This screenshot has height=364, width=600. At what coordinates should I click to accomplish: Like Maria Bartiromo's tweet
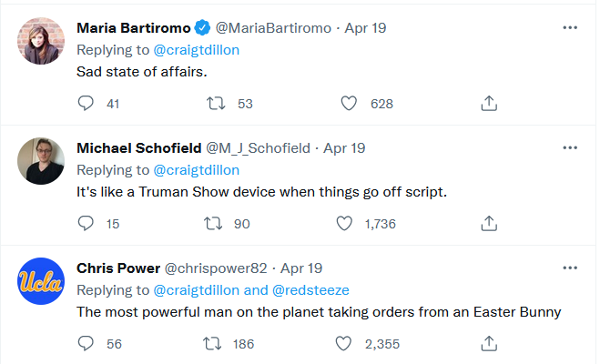pos(349,104)
